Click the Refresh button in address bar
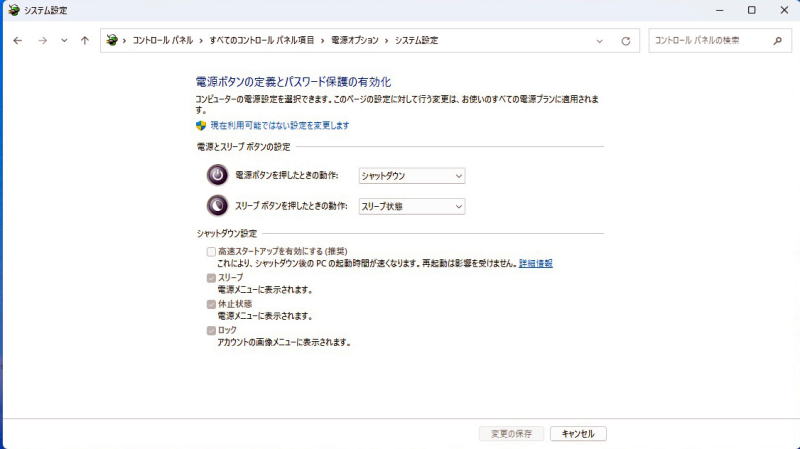The height and width of the screenshot is (449, 800). click(x=626, y=41)
